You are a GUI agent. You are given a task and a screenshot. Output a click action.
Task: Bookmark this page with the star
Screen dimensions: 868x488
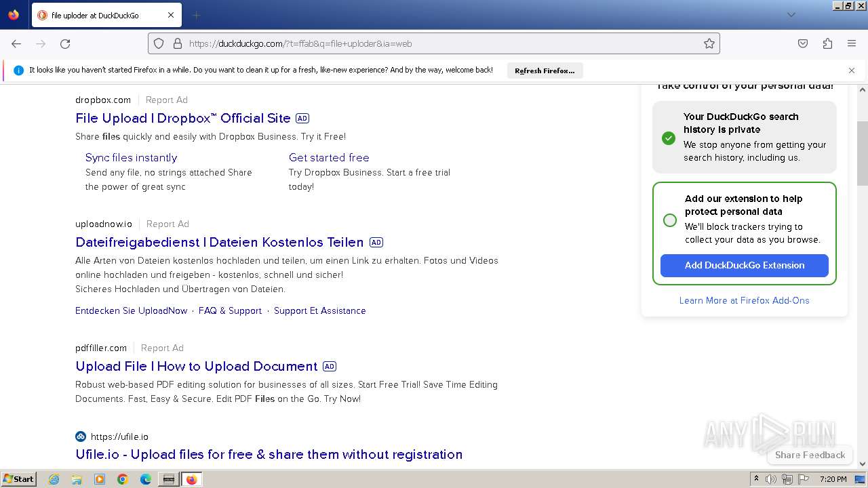coord(709,43)
